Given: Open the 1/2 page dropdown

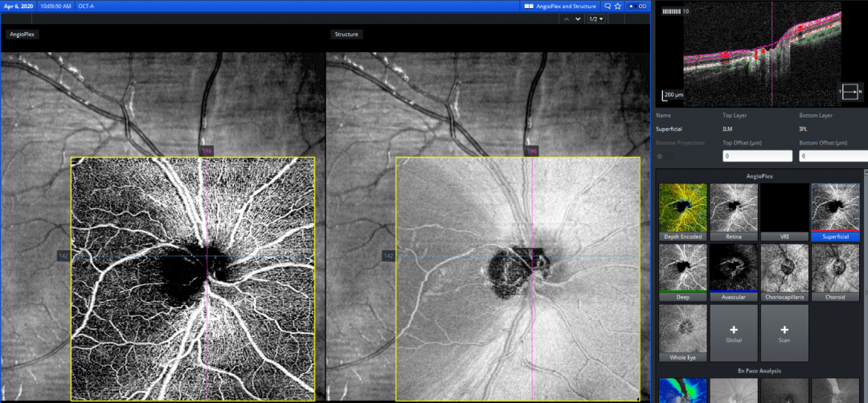Looking at the screenshot, I should 596,19.
